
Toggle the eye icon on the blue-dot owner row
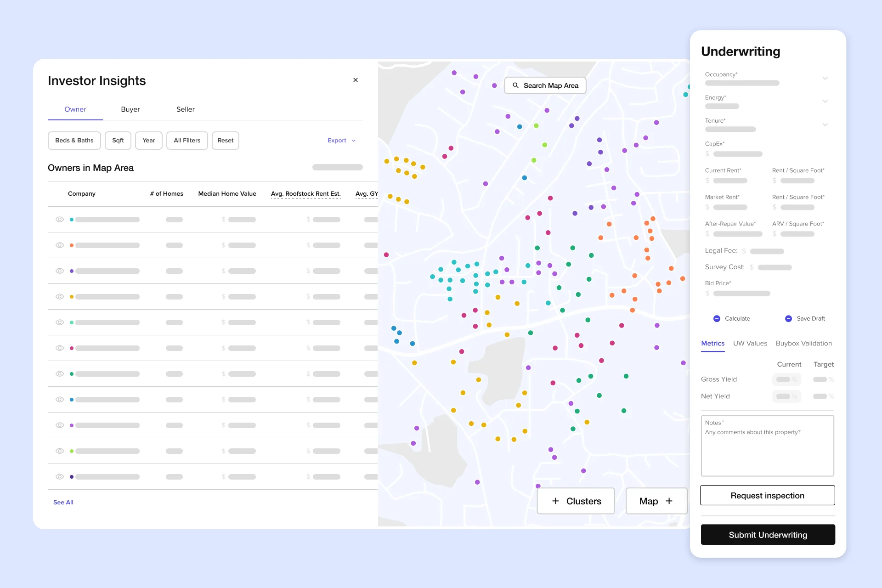click(60, 400)
